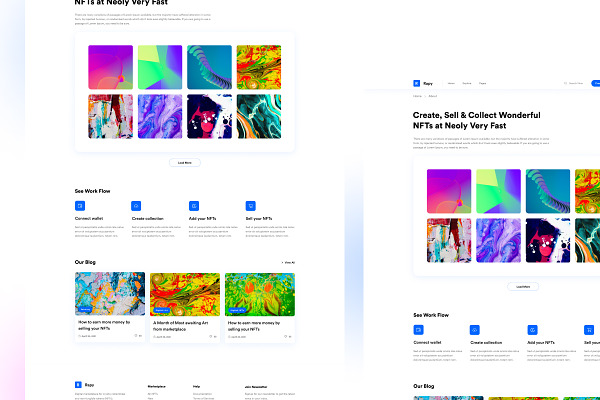
Task: Open the third blog post title, 'How to earn more money'
Action: [254, 326]
